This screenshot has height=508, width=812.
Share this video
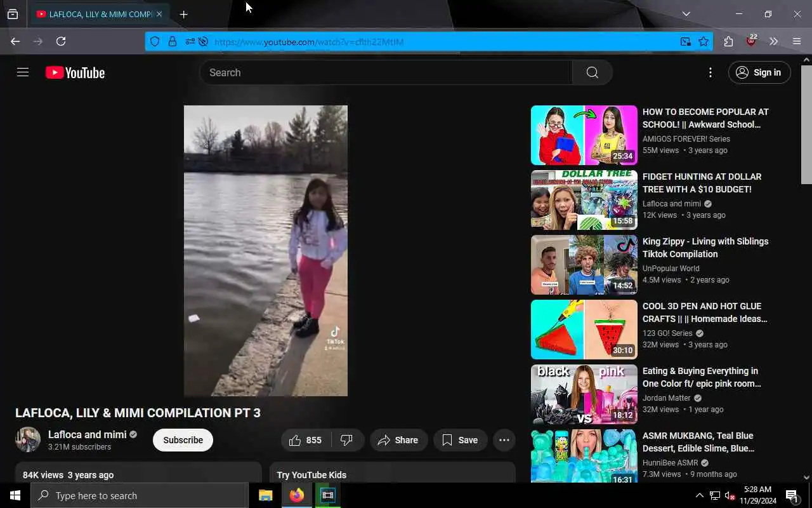coord(398,440)
